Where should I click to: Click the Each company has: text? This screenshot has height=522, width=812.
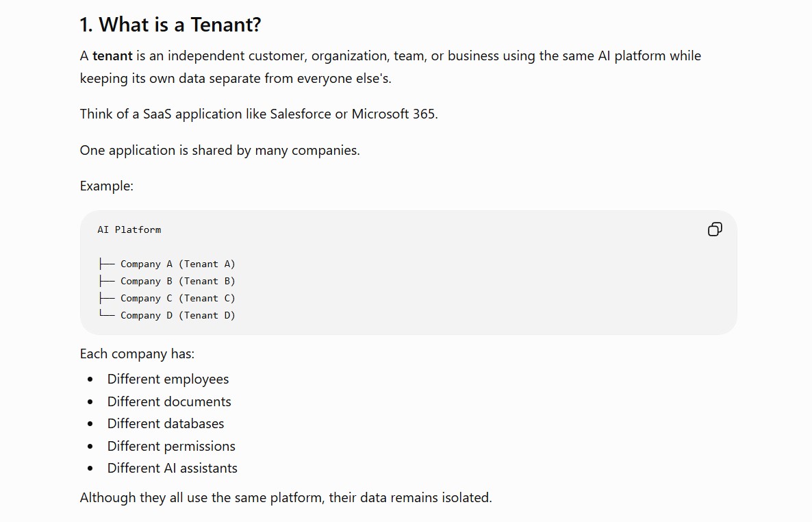pos(137,354)
